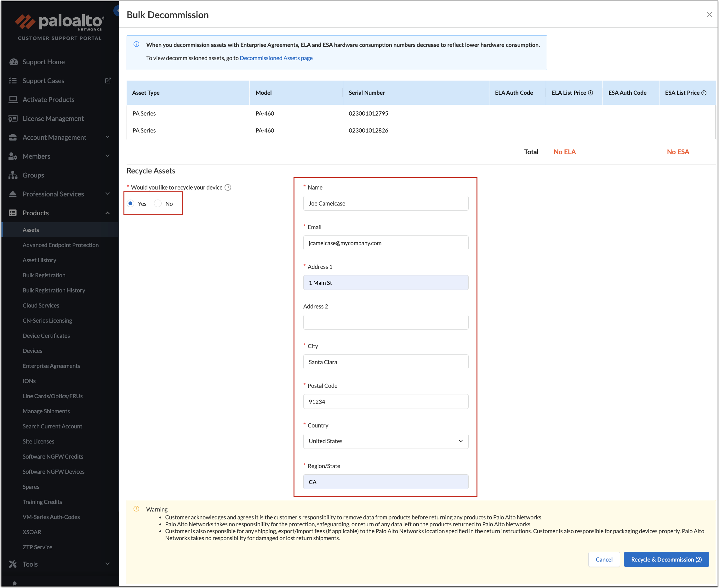Viewport: 719px width, 588px height.
Task: Click the recycle device help question icon
Action: (228, 187)
